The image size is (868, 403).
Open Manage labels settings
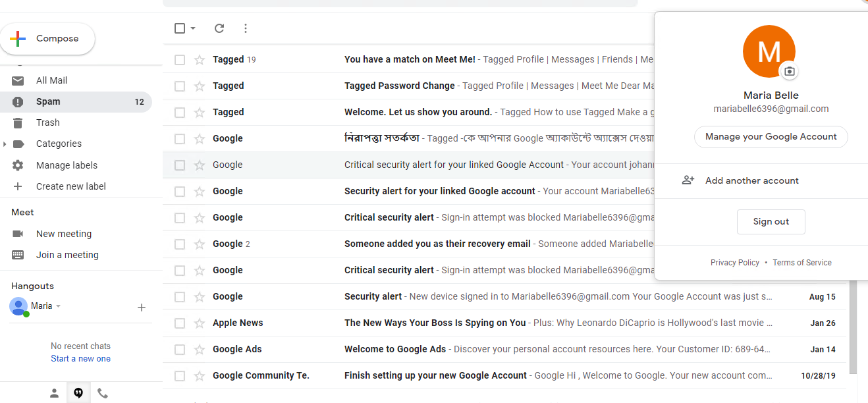(67, 165)
